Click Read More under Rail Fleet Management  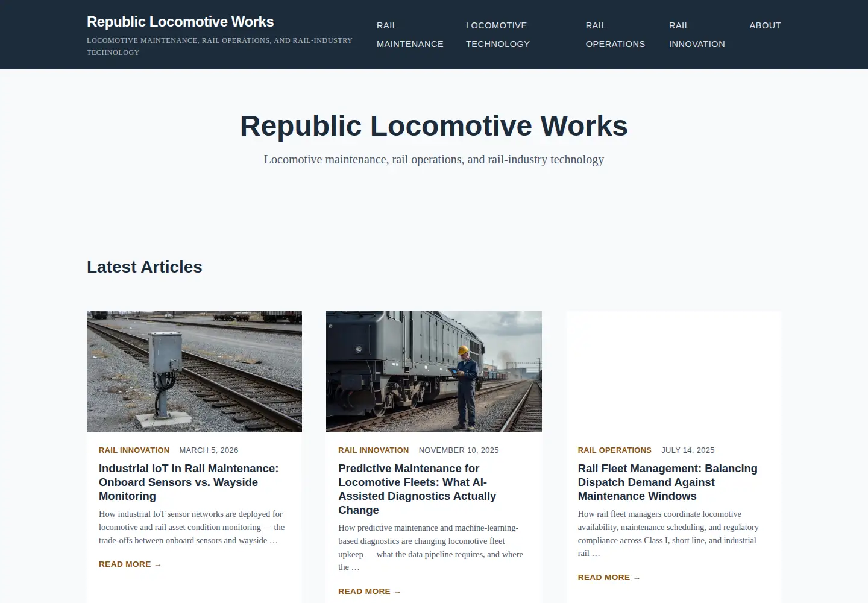click(609, 578)
